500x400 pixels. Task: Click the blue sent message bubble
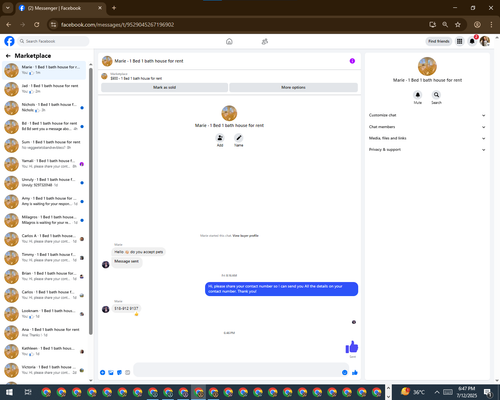pos(281,289)
